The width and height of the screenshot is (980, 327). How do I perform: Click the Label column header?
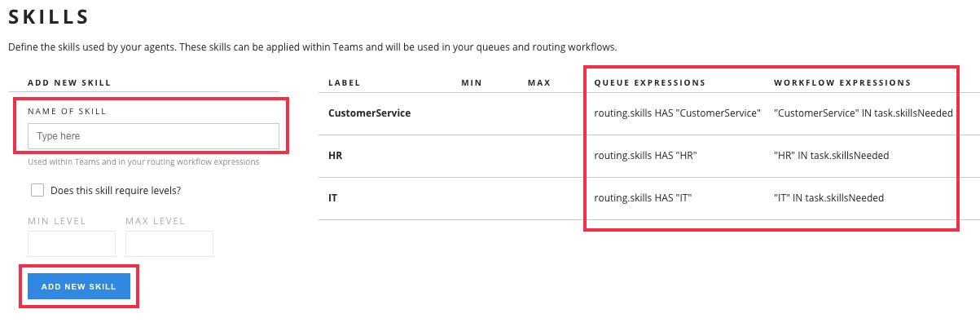coord(344,83)
